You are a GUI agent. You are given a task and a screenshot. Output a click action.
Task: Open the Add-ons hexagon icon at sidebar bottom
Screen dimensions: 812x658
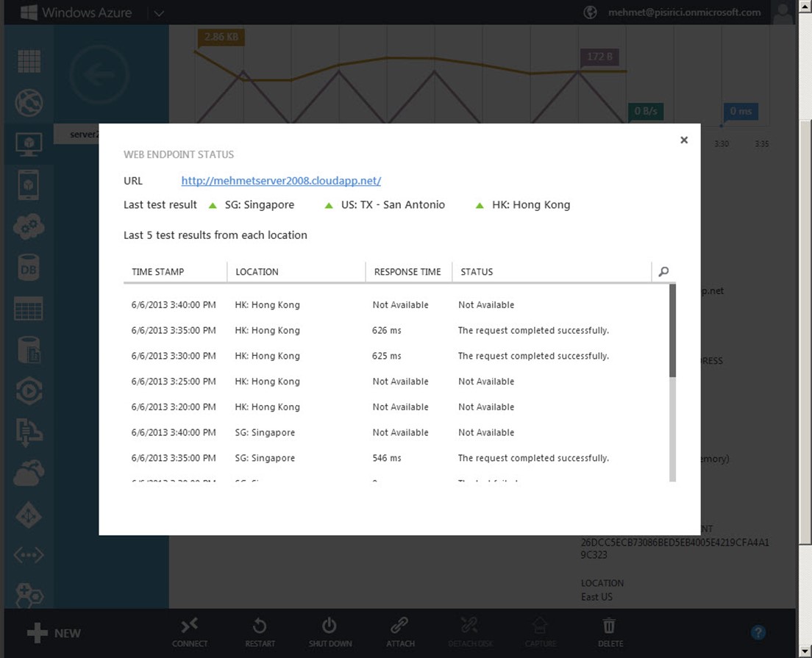(x=29, y=594)
